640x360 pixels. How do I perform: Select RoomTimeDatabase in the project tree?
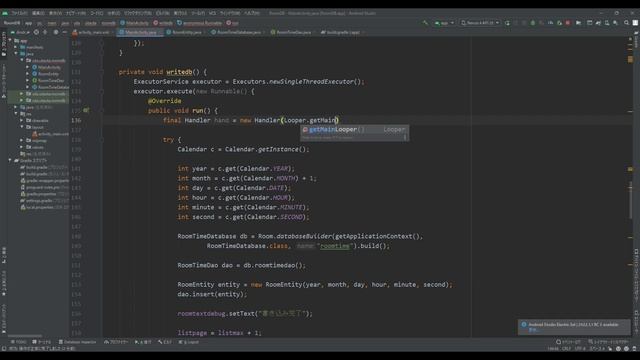51,87
